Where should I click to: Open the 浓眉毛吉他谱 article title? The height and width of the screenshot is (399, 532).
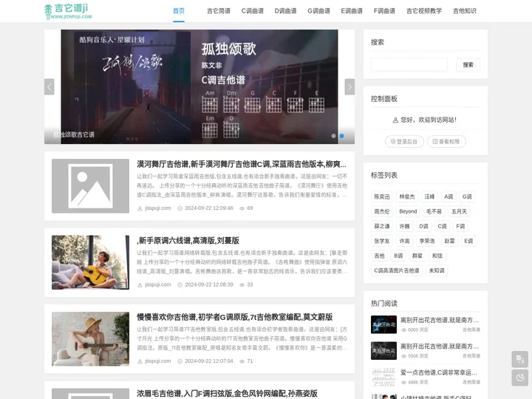point(227,393)
